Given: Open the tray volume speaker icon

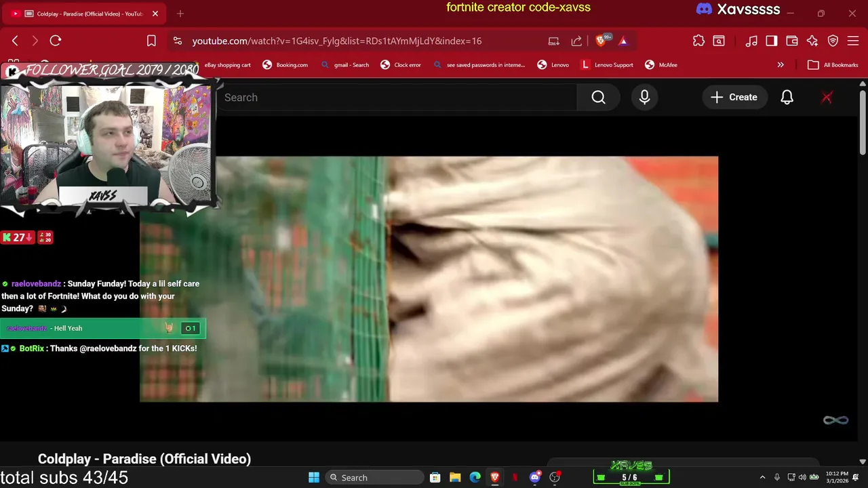Looking at the screenshot, I should click(x=802, y=477).
